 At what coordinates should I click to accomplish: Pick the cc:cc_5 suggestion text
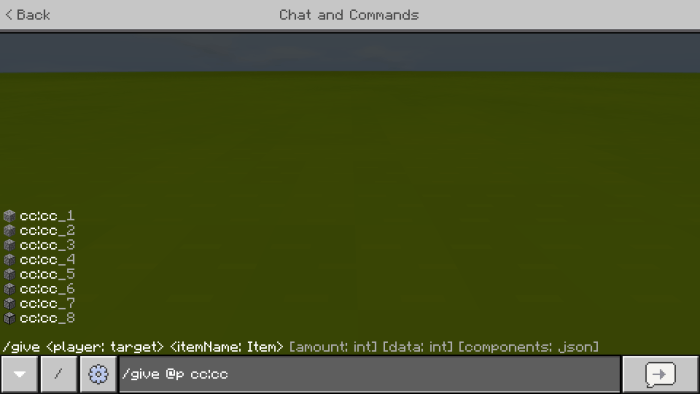[47, 275]
